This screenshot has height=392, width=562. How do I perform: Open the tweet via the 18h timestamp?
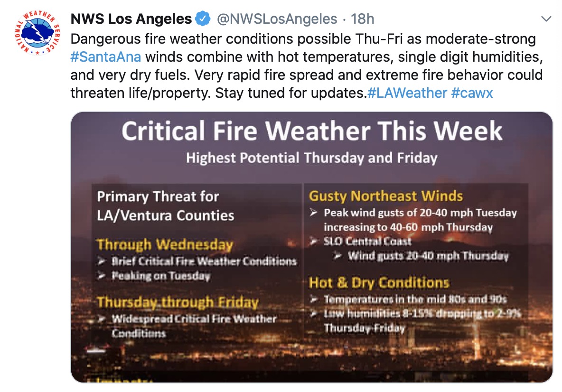(363, 19)
